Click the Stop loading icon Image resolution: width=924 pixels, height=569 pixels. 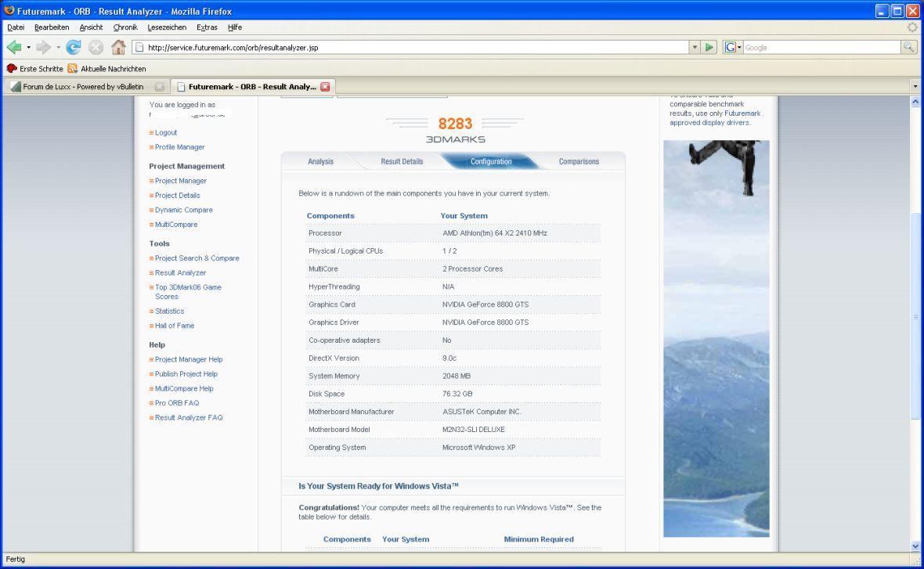[x=96, y=47]
